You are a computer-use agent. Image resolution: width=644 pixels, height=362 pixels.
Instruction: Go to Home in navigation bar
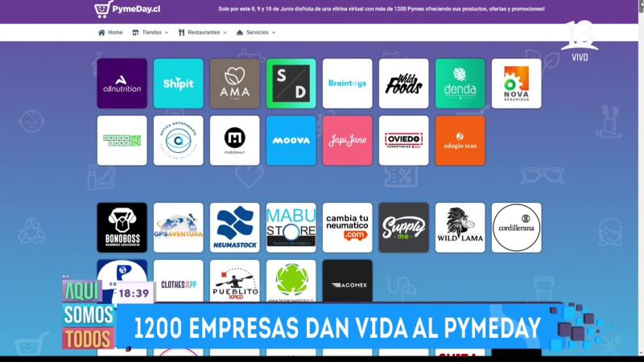110,32
